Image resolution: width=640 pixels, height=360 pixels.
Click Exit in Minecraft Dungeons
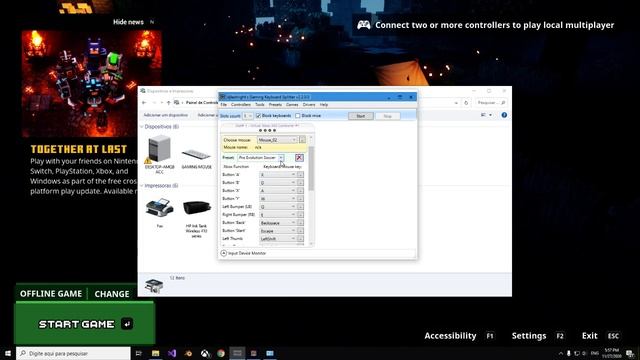pos(589,336)
